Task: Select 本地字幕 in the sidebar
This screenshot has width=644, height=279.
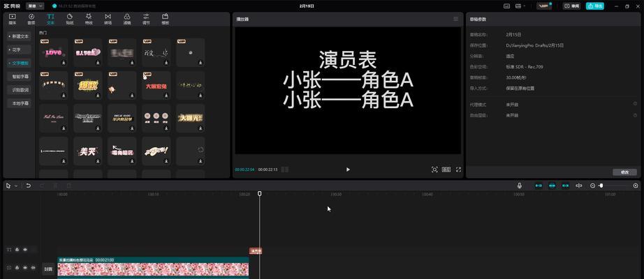Action: tap(19, 103)
